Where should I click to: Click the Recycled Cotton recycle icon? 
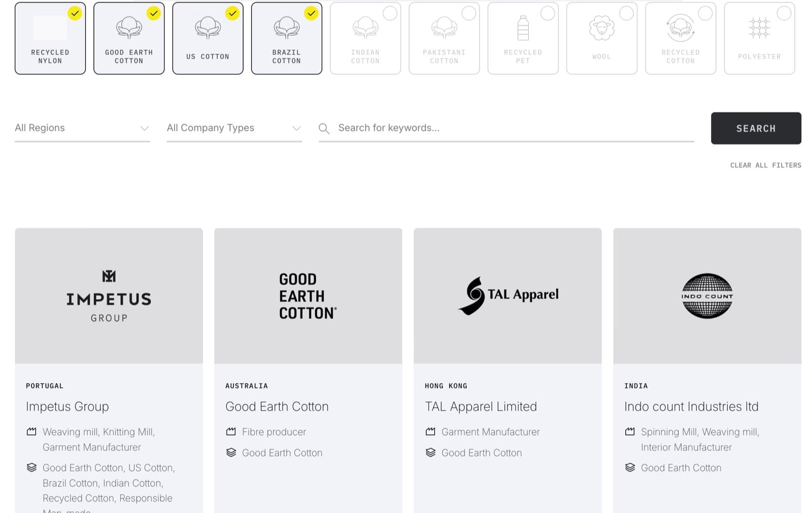681,28
